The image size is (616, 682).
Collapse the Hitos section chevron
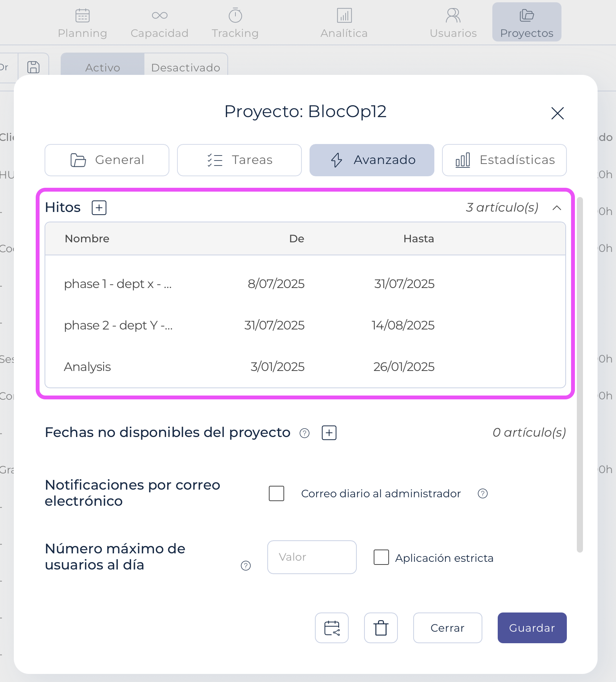click(557, 208)
